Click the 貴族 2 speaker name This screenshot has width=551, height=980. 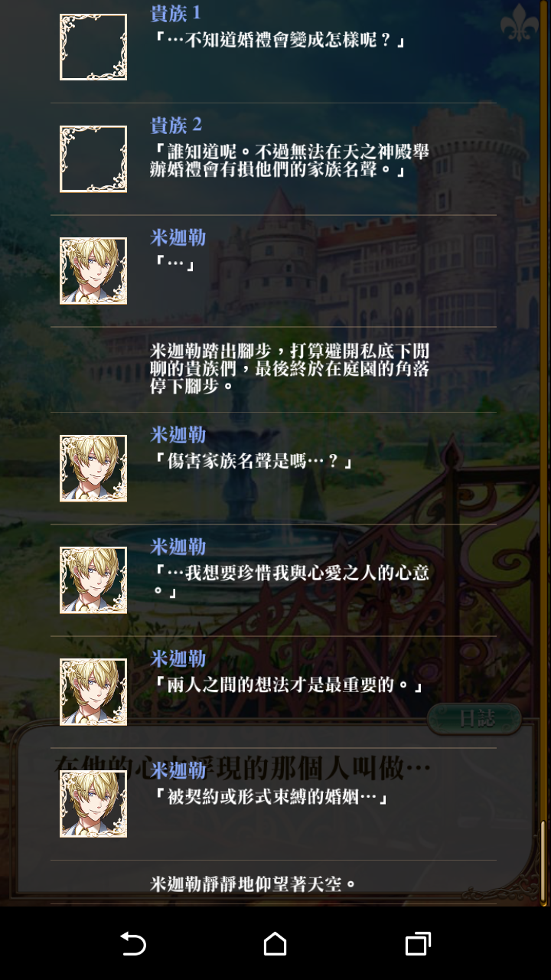[176, 125]
